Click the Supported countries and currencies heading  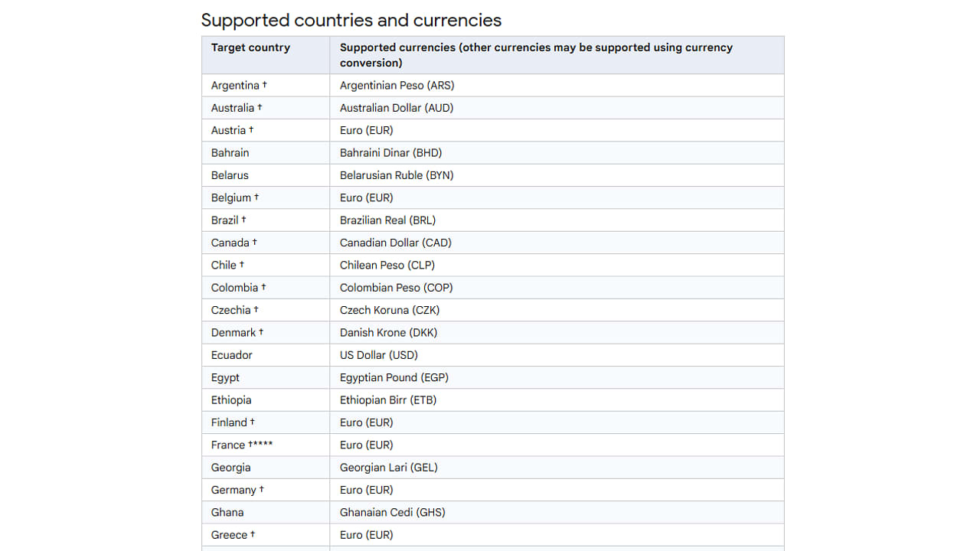click(351, 20)
